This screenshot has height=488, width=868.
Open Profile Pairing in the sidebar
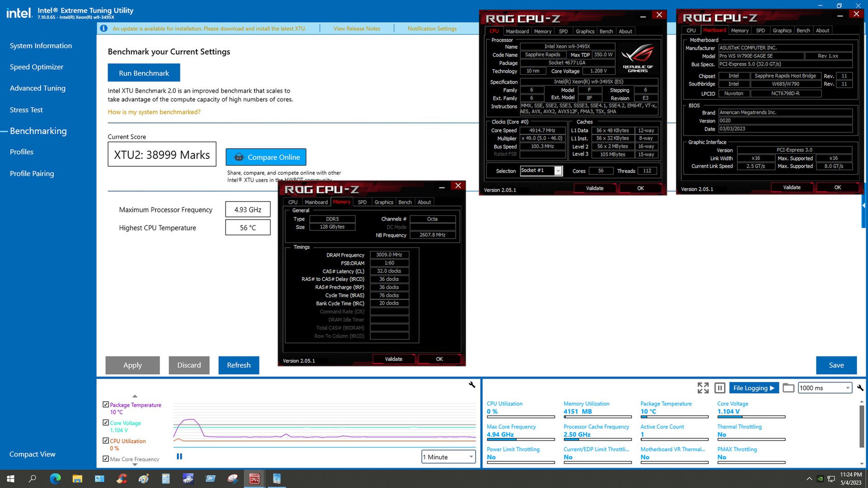point(32,174)
